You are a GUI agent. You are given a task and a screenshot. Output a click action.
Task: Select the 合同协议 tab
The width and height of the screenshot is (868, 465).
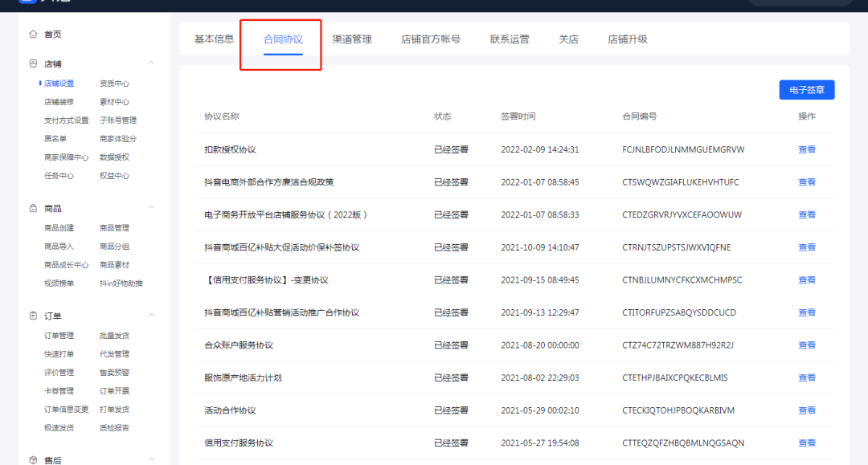click(x=283, y=39)
